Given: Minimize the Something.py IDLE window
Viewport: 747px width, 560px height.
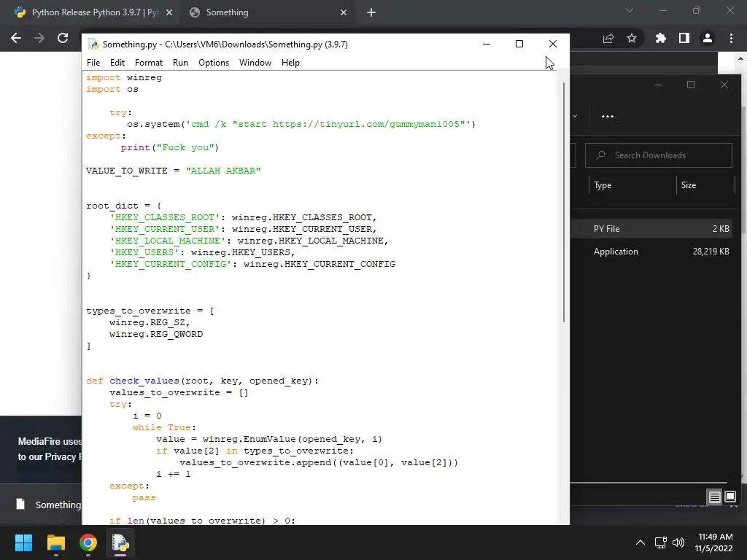Looking at the screenshot, I should 487,44.
